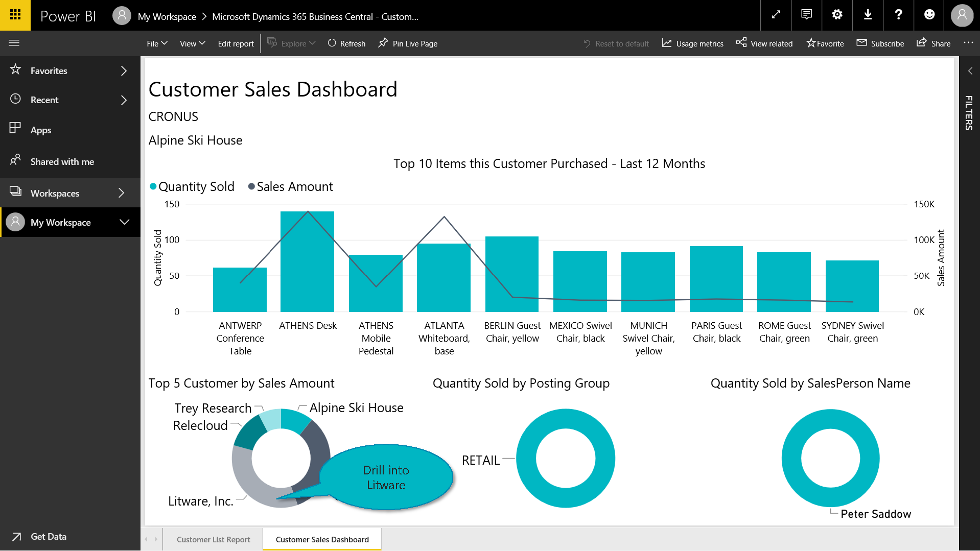
Task: Open the File dropdown menu
Action: (x=157, y=43)
